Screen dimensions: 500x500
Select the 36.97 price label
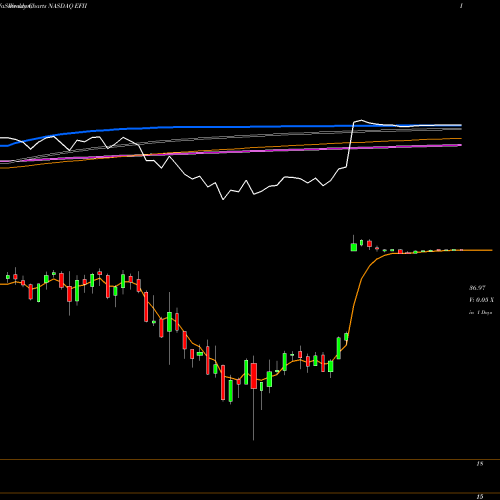click(477, 288)
